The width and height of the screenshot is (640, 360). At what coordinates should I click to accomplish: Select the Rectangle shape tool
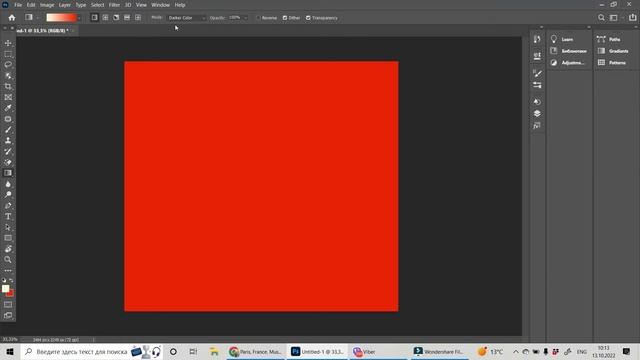click(x=8, y=238)
